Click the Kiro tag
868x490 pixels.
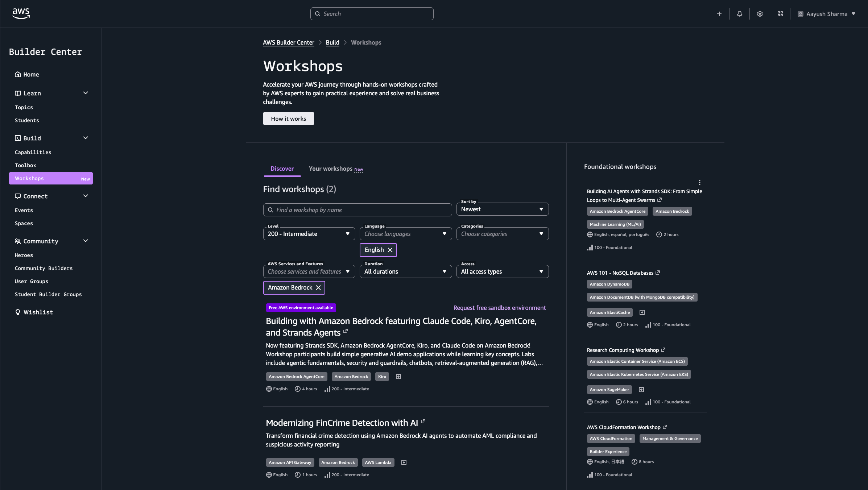pyautogui.click(x=382, y=377)
